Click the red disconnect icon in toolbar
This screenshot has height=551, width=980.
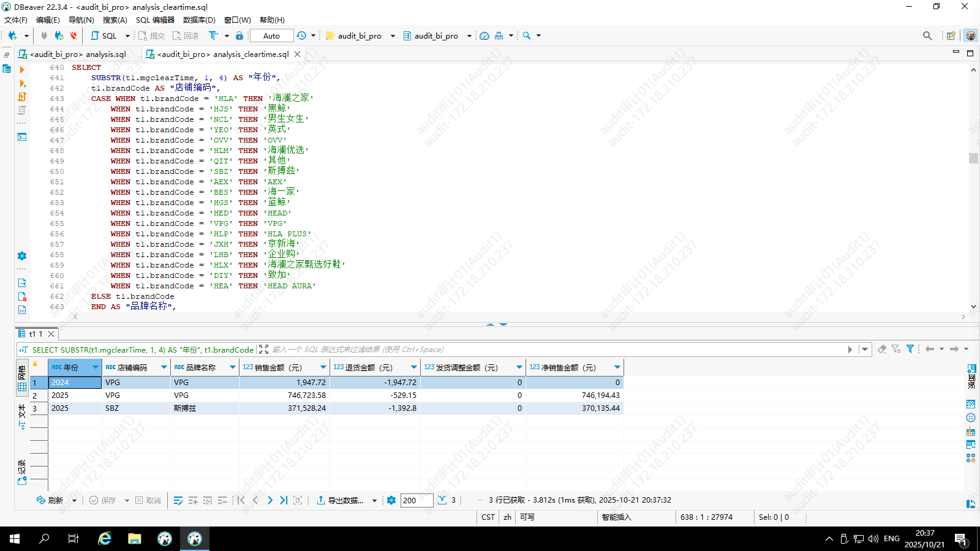click(x=73, y=36)
